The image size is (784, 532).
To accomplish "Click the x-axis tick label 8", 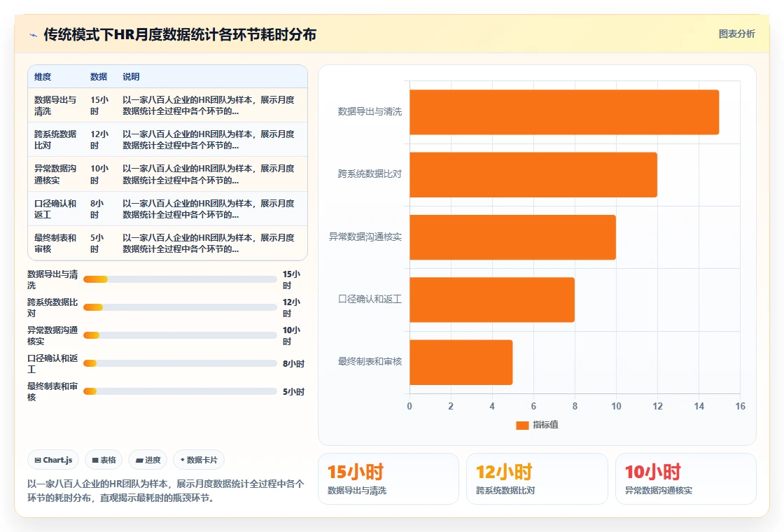I will [x=575, y=407].
